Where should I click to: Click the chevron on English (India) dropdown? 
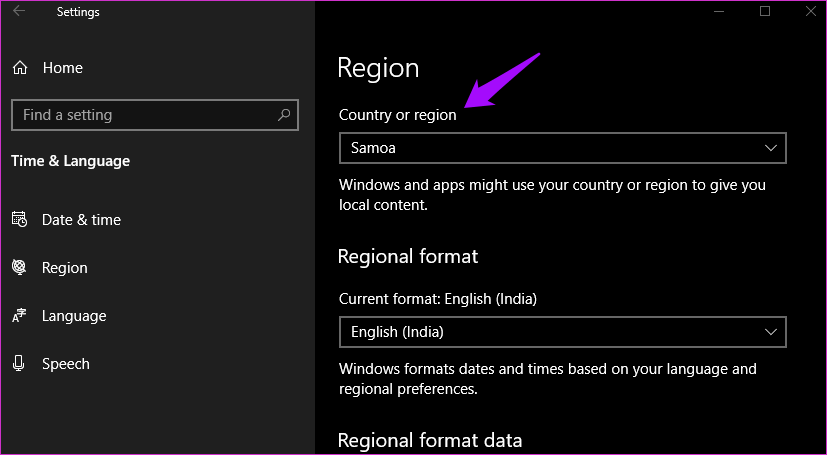(771, 332)
